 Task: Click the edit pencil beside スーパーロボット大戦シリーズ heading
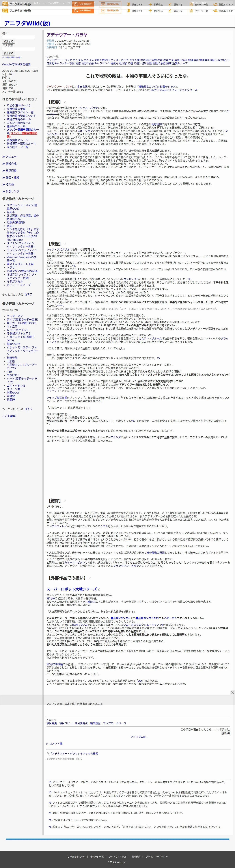99,589
